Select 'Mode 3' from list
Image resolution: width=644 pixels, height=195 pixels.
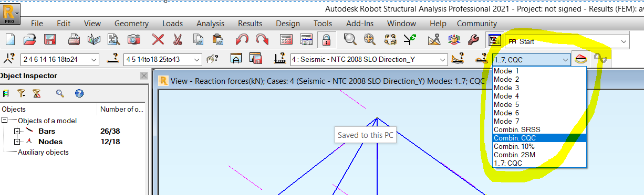click(x=539, y=88)
